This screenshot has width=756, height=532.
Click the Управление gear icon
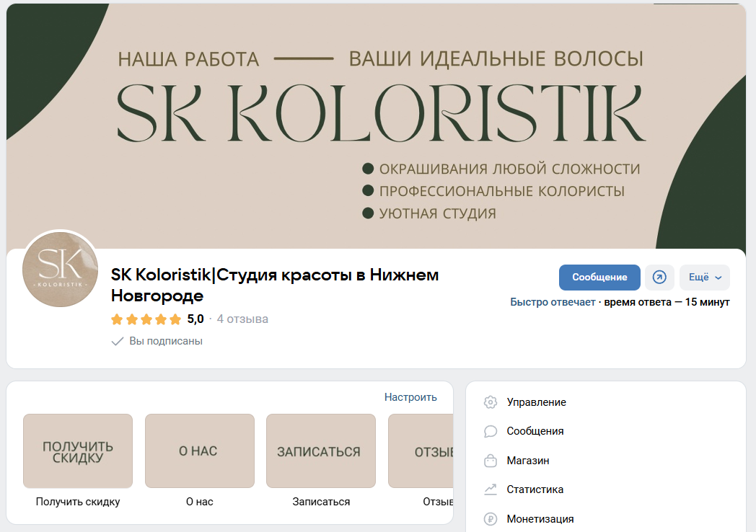(491, 402)
